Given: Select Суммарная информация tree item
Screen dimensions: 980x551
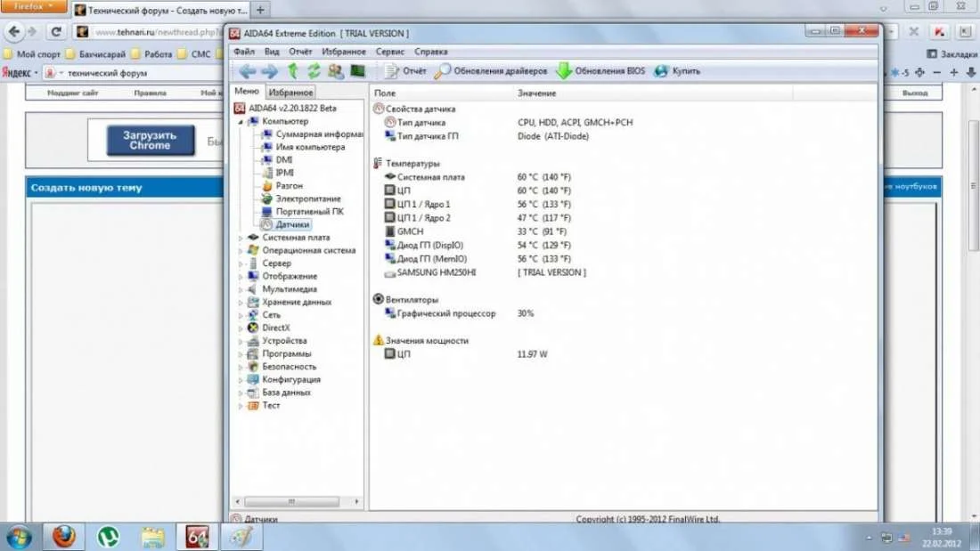Looking at the screenshot, I should coord(313,134).
